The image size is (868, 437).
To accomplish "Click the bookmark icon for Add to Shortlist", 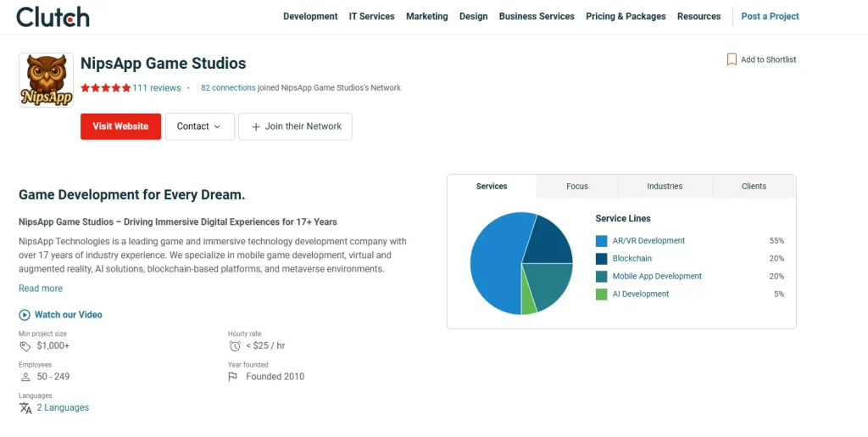I will pos(732,59).
